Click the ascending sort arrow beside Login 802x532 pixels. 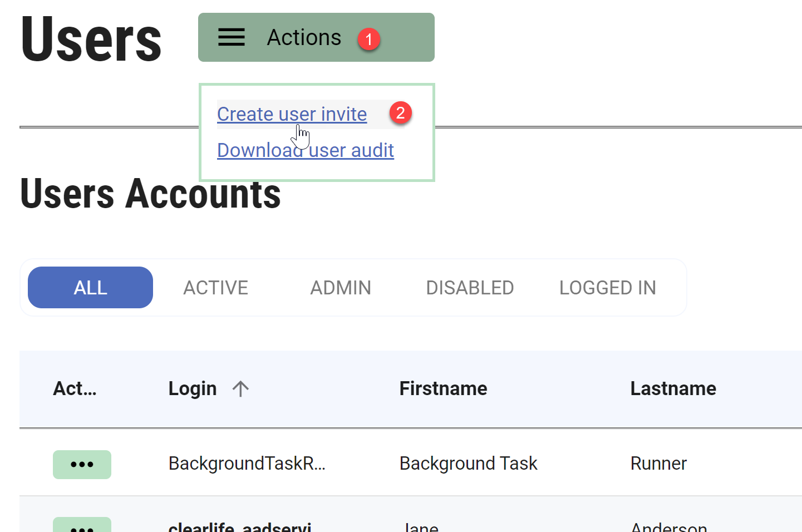pos(240,388)
